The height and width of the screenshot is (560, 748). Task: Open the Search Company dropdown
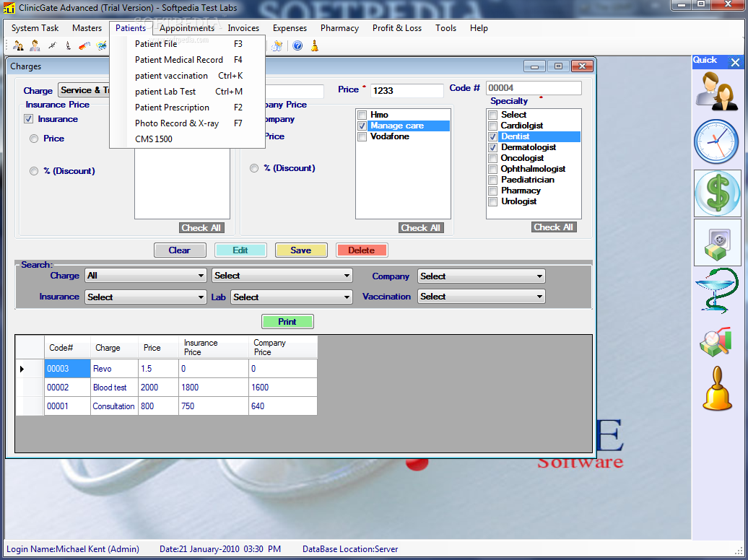click(x=482, y=276)
